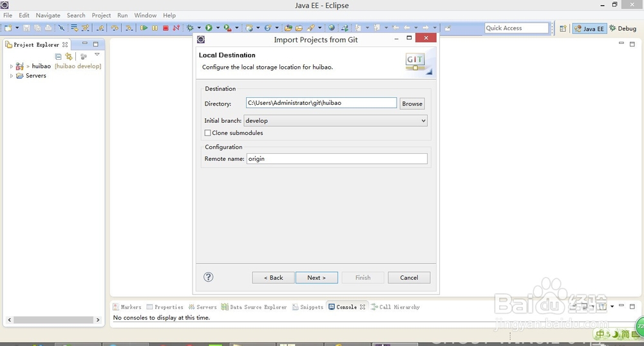Switch to the Java EE perspective
This screenshot has width=644, height=346.
589,28
